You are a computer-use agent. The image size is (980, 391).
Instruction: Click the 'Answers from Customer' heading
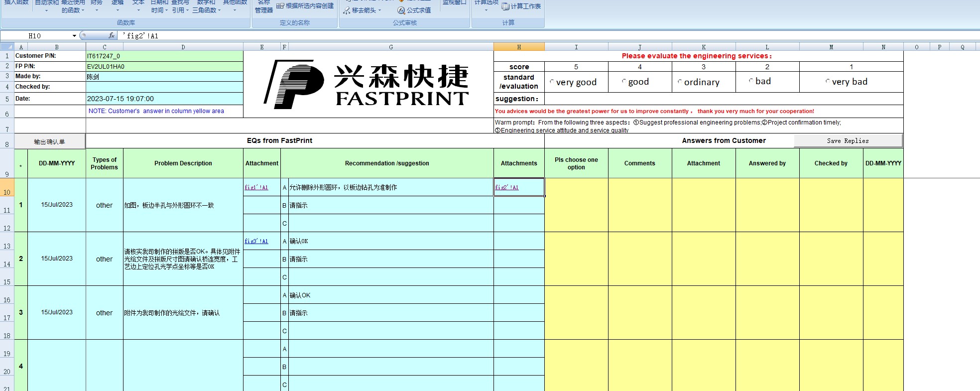click(724, 140)
